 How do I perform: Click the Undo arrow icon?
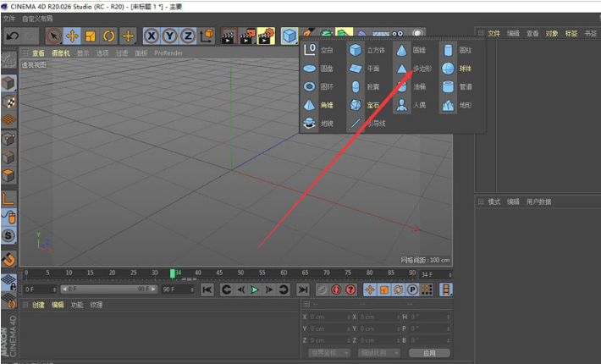coord(12,36)
